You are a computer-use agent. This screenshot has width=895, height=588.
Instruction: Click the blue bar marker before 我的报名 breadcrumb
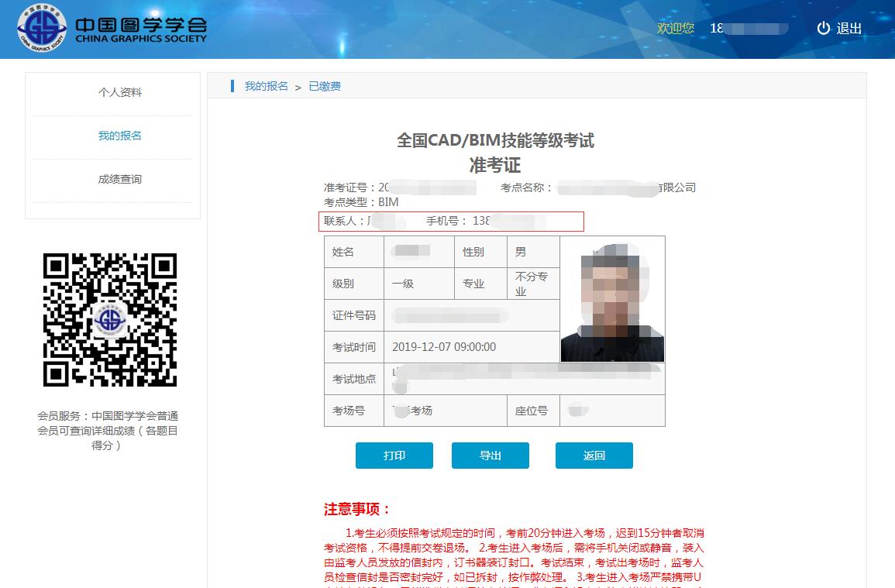click(x=232, y=86)
